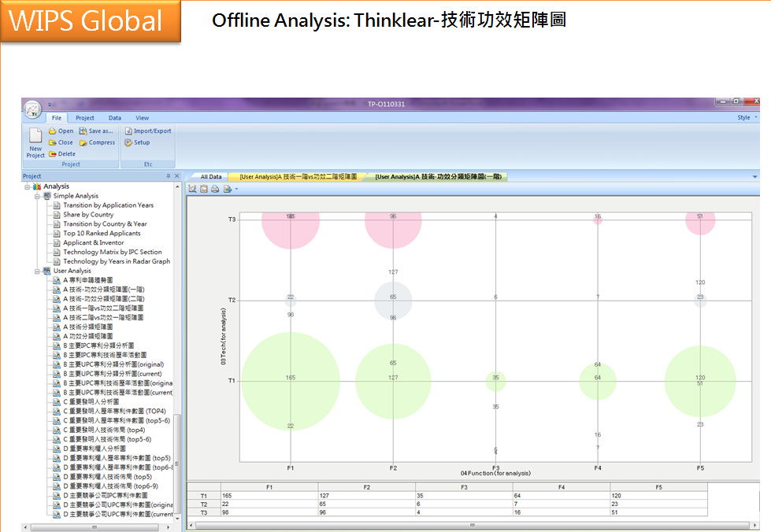Click the print icon in chart toolbar
771x532 pixels.
pyautogui.click(x=215, y=189)
